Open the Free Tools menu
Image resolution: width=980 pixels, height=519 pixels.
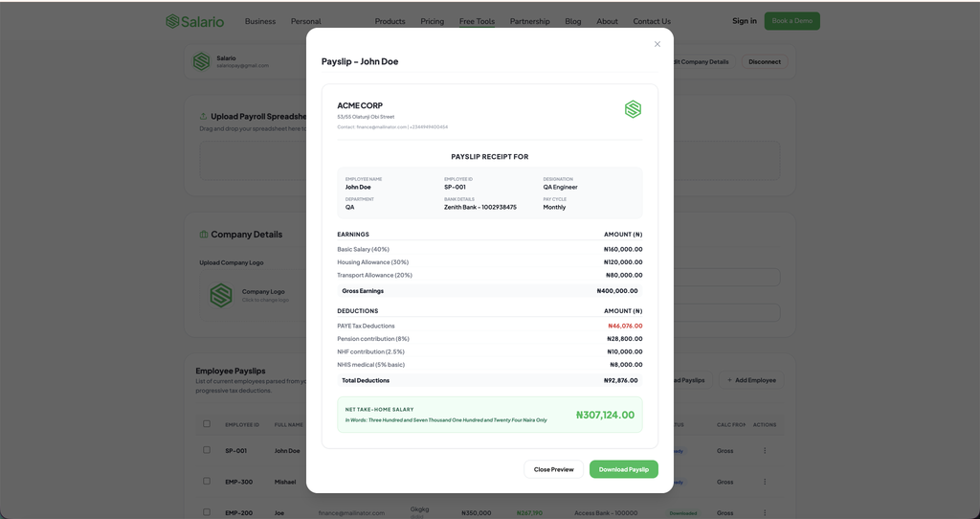[x=477, y=21]
